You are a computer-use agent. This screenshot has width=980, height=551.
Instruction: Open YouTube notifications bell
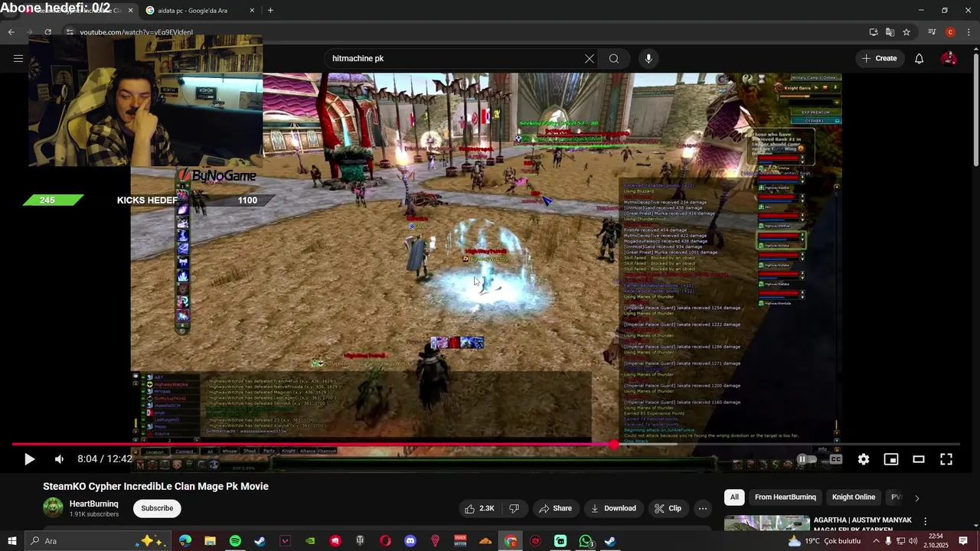pos(920,58)
